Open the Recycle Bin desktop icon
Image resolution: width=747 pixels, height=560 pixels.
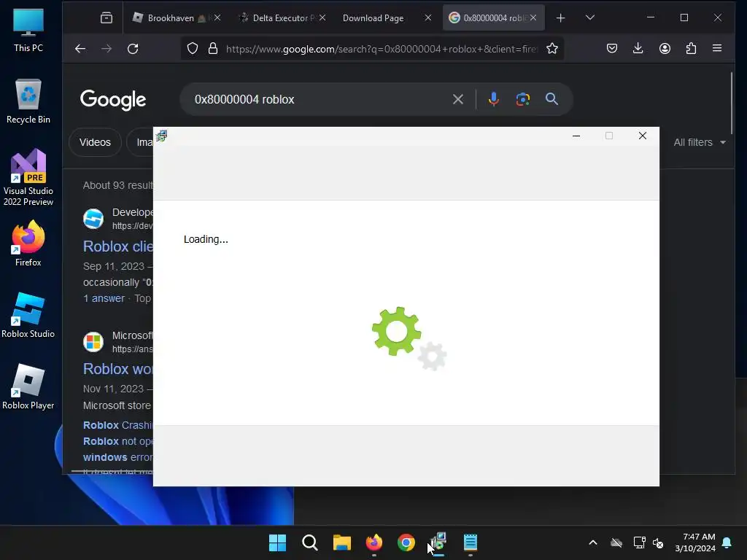click(x=28, y=101)
